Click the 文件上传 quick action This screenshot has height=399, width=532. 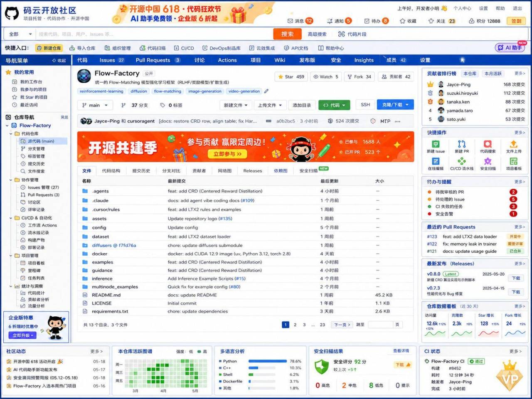[x=514, y=147]
